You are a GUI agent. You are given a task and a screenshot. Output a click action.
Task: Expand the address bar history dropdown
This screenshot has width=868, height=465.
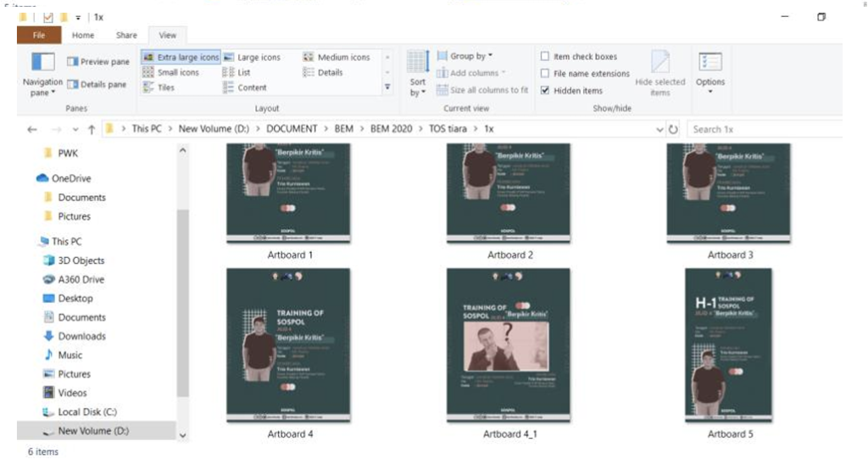click(660, 130)
